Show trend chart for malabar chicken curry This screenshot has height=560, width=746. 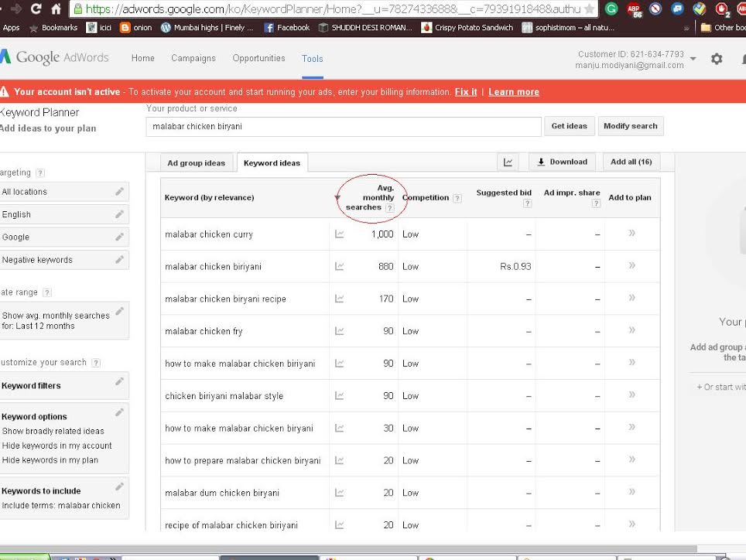coord(339,234)
